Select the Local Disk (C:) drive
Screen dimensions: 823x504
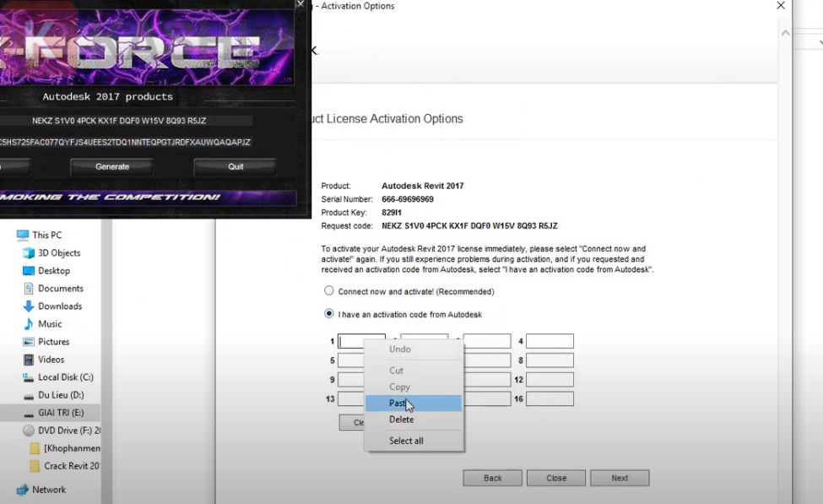pyautogui.click(x=63, y=377)
